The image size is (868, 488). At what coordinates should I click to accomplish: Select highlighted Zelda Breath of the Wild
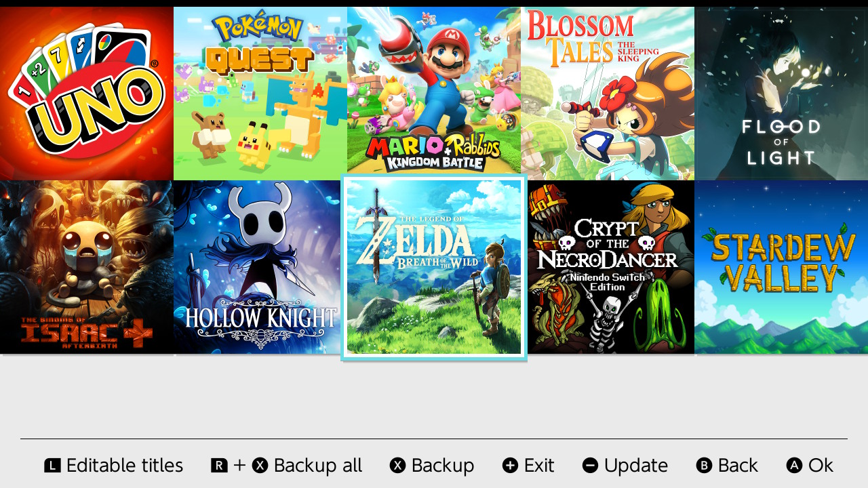click(434, 267)
